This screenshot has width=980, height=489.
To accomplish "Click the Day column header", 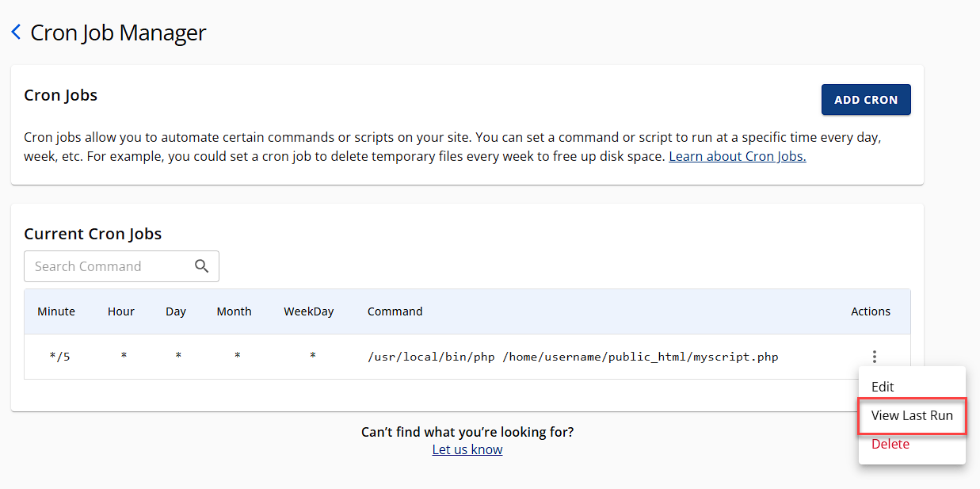I will click(x=176, y=311).
